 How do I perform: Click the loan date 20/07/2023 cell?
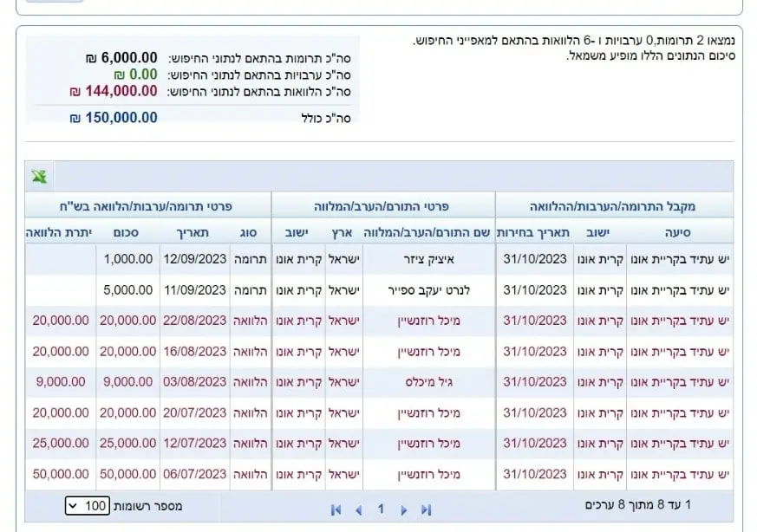[195, 413]
